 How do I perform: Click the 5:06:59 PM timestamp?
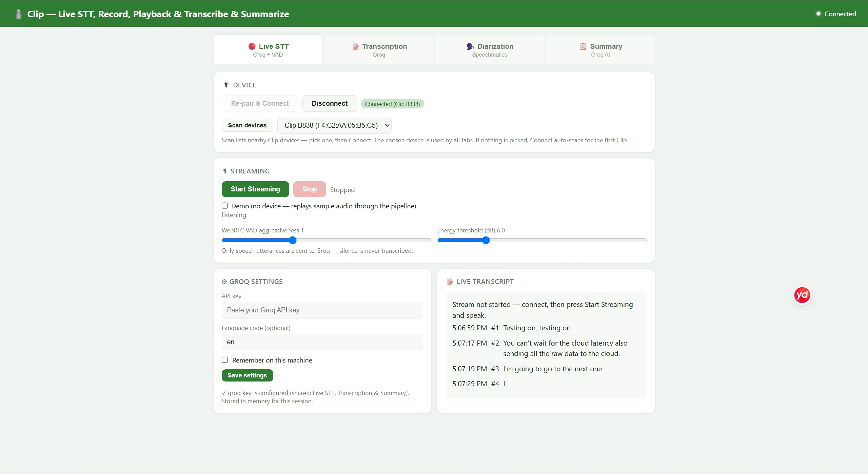tap(470, 328)
